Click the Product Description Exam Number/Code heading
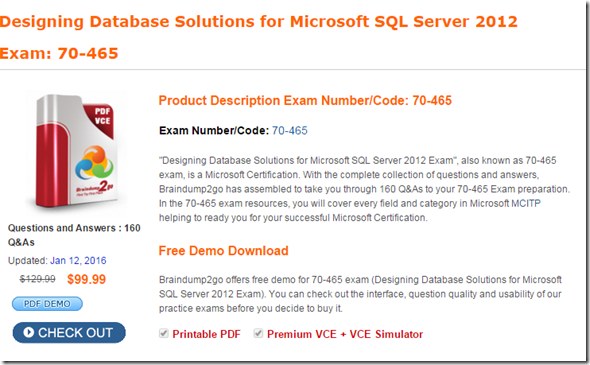Image resolution: width=590 pixels, height=365 pixels. (305, 101)
